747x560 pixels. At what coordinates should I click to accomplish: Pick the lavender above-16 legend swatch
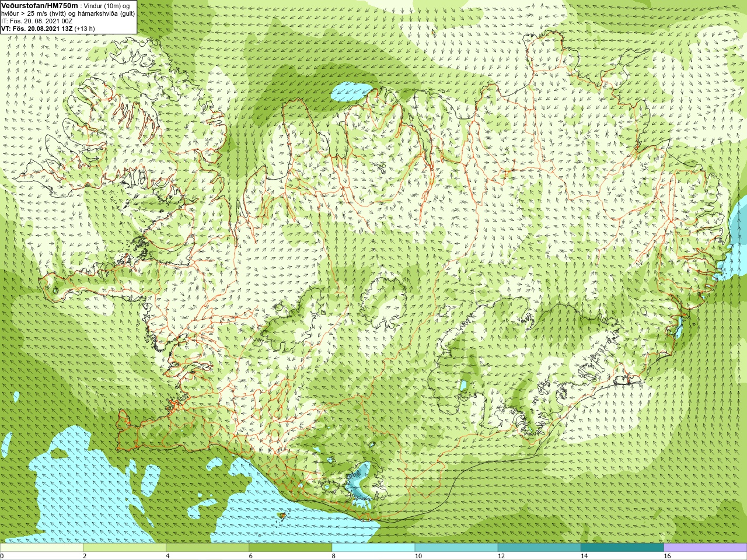(705, 547)
